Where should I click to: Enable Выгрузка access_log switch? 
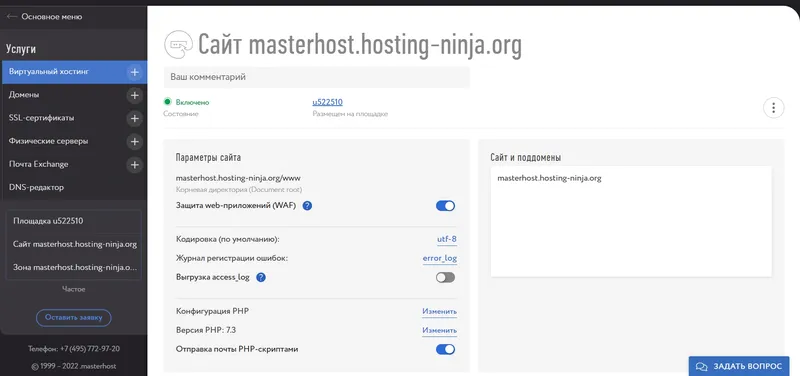click(445, 278)
